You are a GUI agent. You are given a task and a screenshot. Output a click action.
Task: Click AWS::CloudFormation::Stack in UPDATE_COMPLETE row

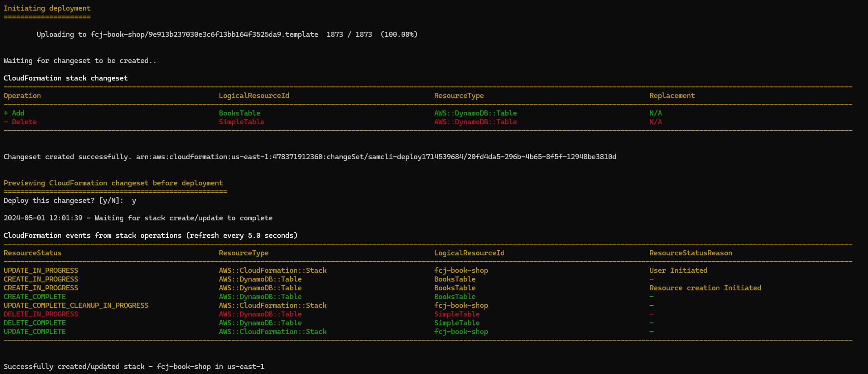click(x=273, y=332)
